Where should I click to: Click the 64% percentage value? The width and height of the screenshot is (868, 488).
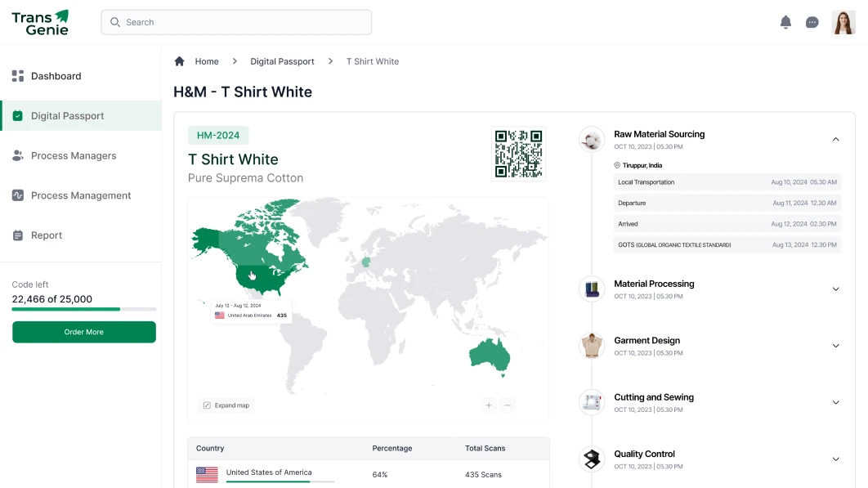point(380,475)
